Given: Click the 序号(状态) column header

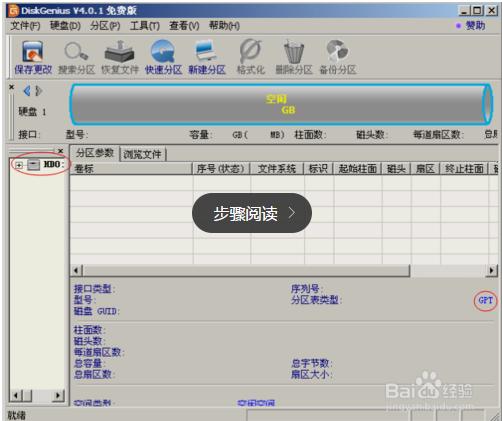Looking at the screenshot, I should (x=221, y=169).
